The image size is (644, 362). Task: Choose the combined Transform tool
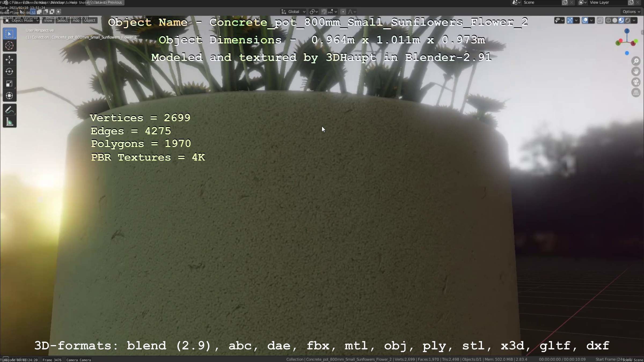[x=9, y=96]
